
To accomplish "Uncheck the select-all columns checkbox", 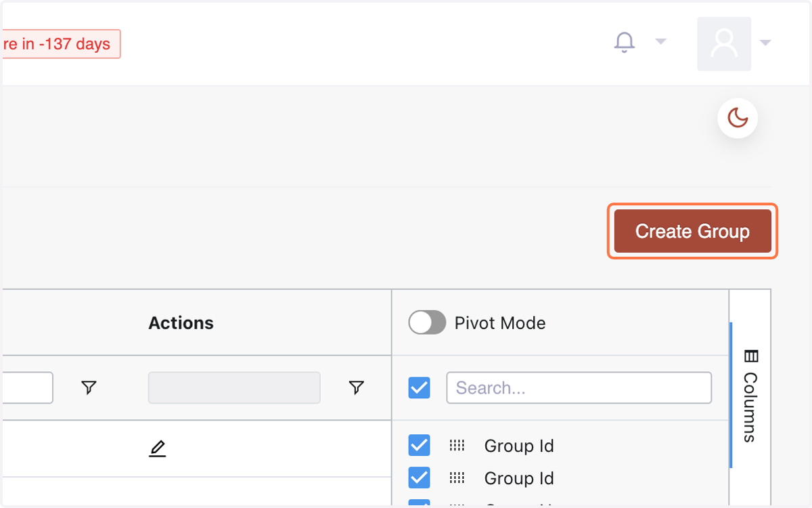I will [420, 387].
